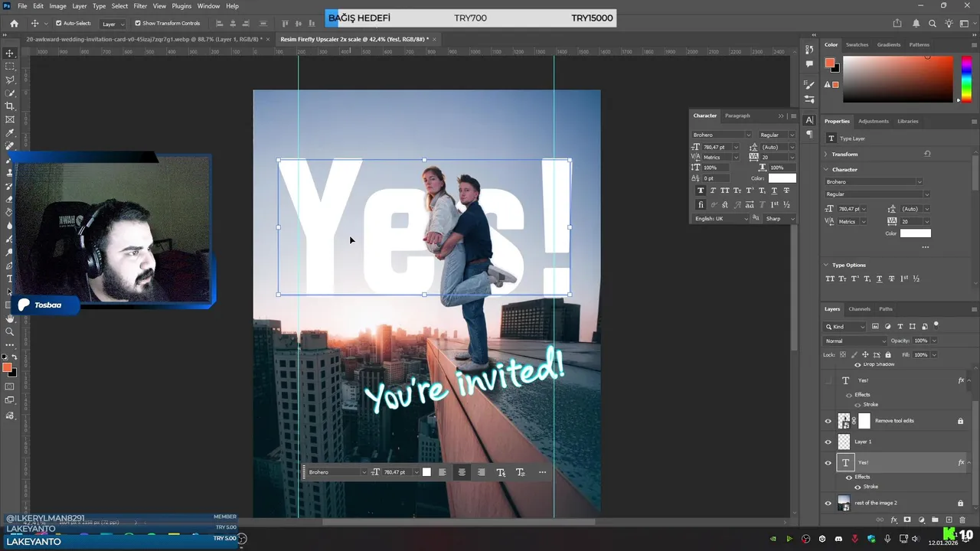Open the Search icon in the top bar
980x551 pixels.
tap(933, 24)
